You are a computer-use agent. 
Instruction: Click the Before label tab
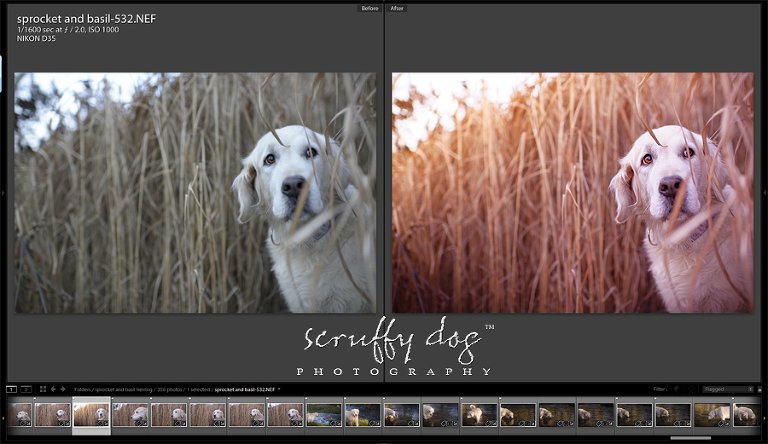pos(371,8)
